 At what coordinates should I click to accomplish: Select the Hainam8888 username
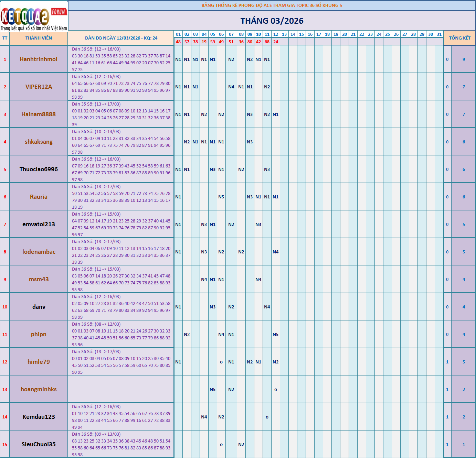[39, 114]
